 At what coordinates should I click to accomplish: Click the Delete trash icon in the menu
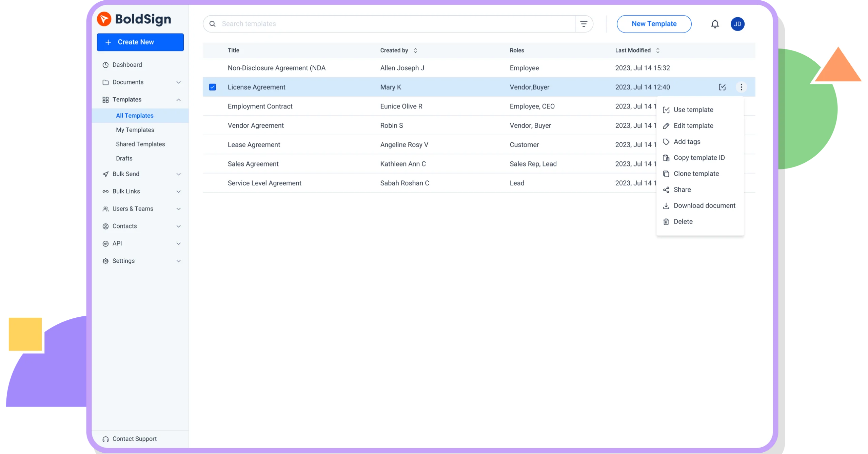666,221
